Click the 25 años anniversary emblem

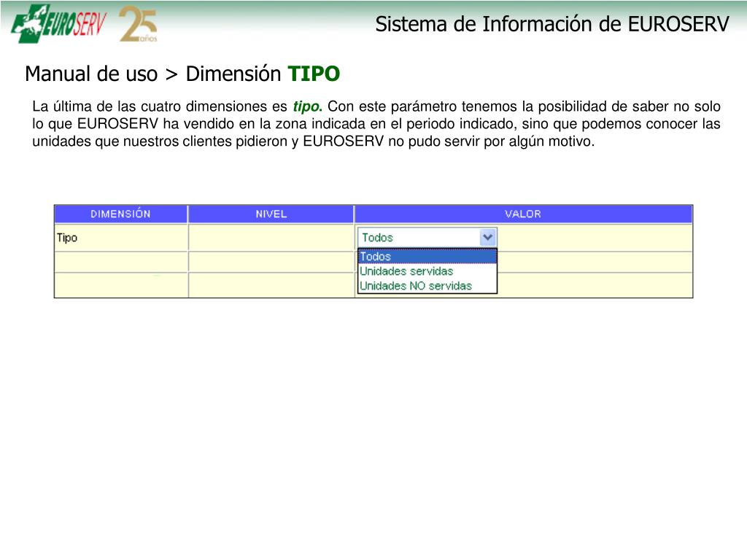(138, 24)
